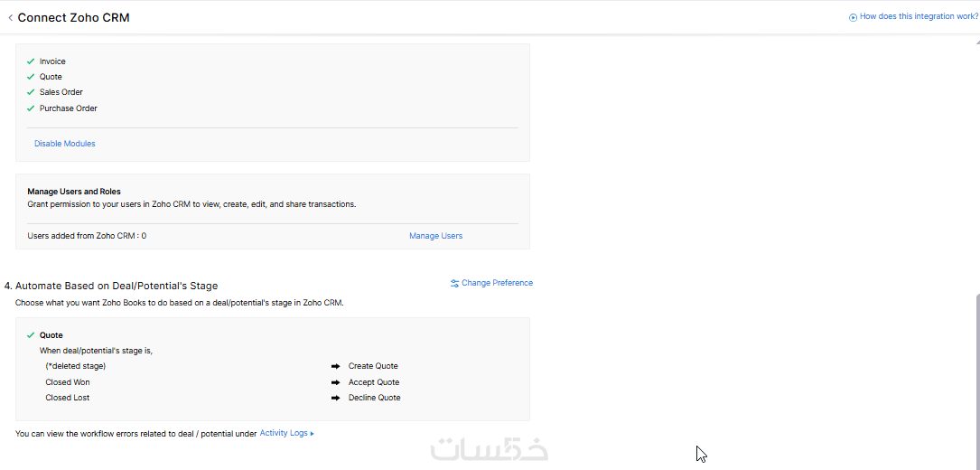Click the green checkmark beside Purchase Order
The width and height of the screenshot is (980, 470).
pyautogui.click(x=31, y=108)
